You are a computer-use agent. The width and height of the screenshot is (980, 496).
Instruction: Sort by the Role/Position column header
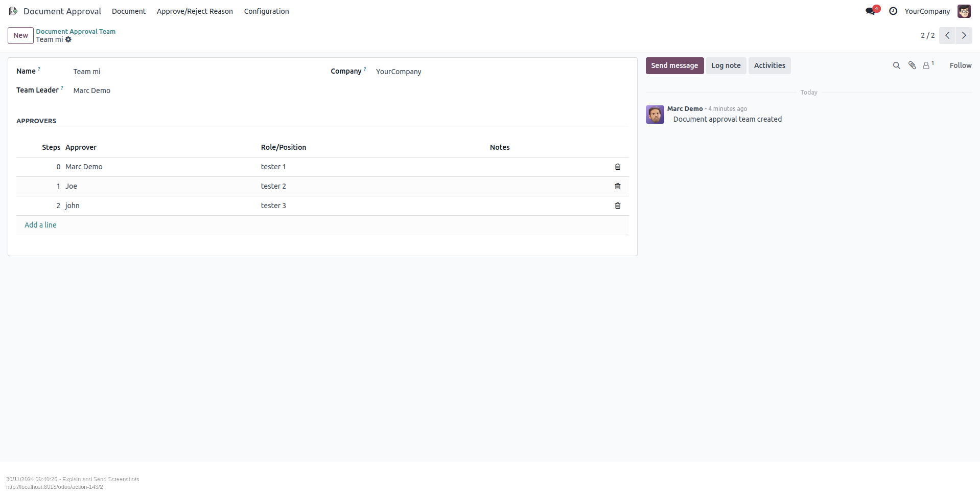(284, 147)
